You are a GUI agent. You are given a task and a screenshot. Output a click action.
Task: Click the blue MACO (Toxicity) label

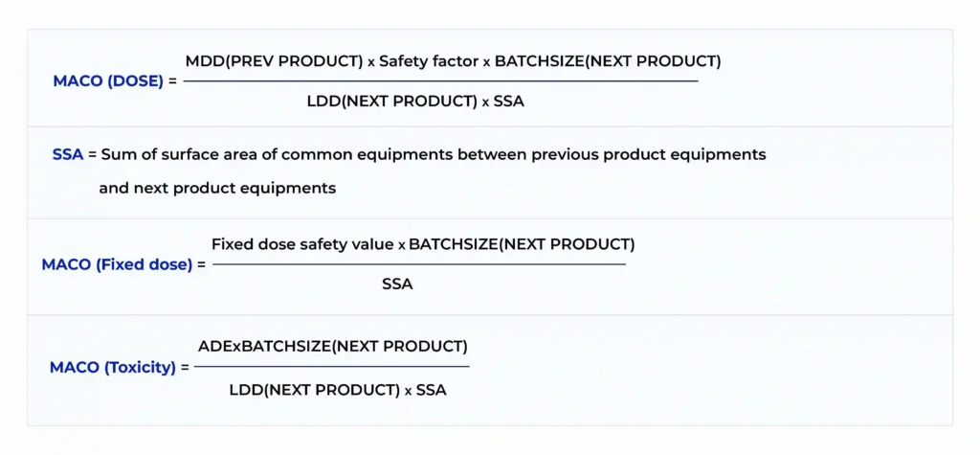112,367
